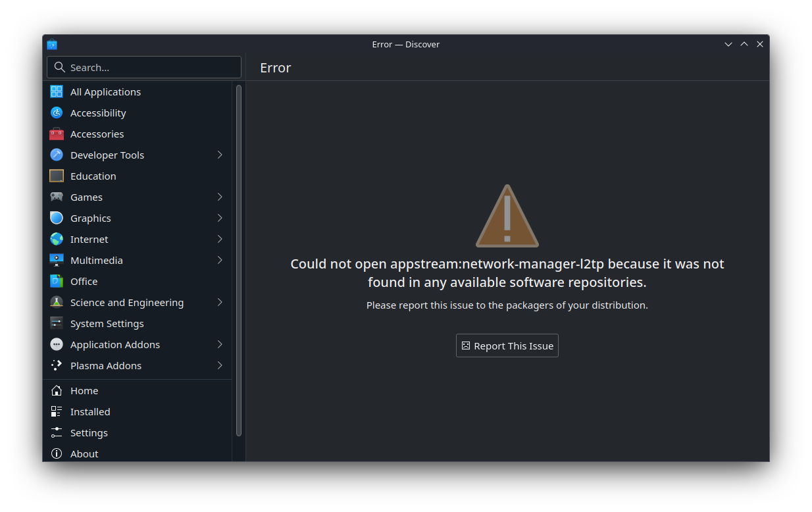Image resolution: width=812 pixels, height=512 pixels.
Task: Click the sidebar vertical scrollbar
Action: pos(239,260)
